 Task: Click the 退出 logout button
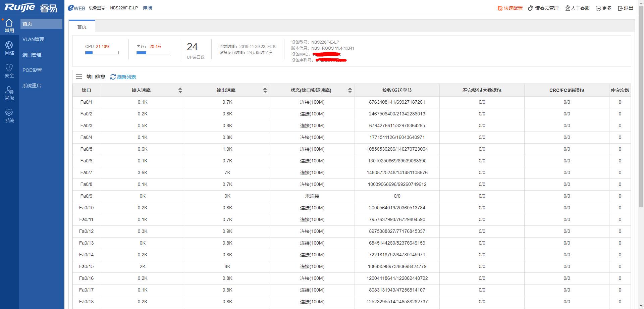click(626, 8)
